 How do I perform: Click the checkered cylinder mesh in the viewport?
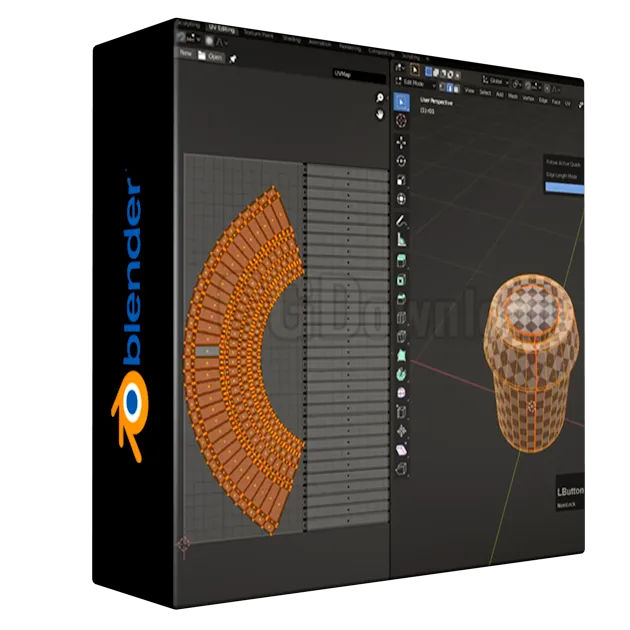(532, 364)
